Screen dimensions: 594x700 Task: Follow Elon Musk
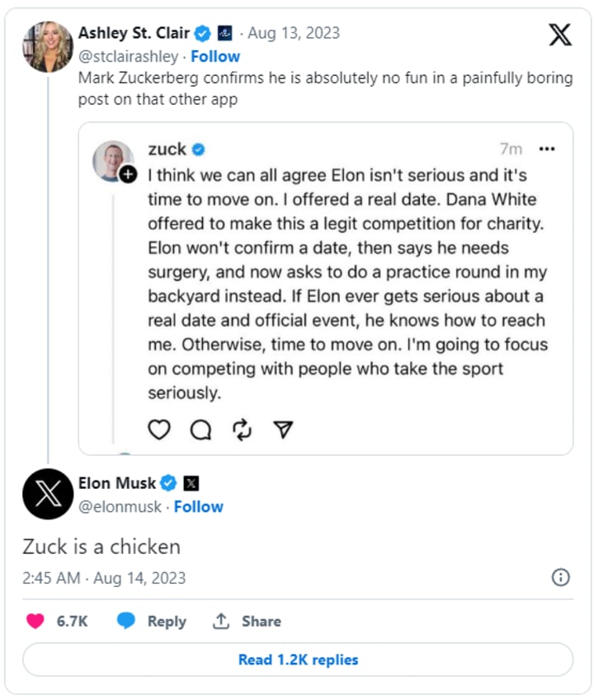pyautogui.click(x=198, y=506)
